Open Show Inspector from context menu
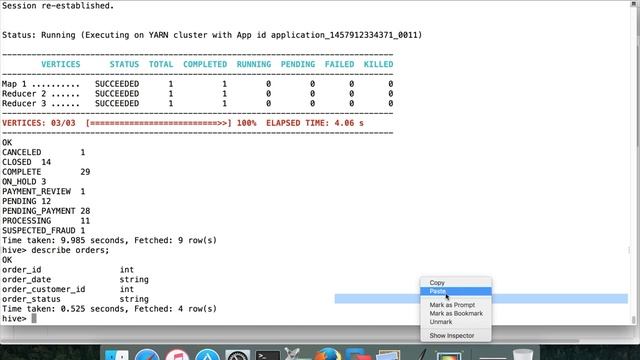This screenshot has width=640, height=360. point(456,336)
